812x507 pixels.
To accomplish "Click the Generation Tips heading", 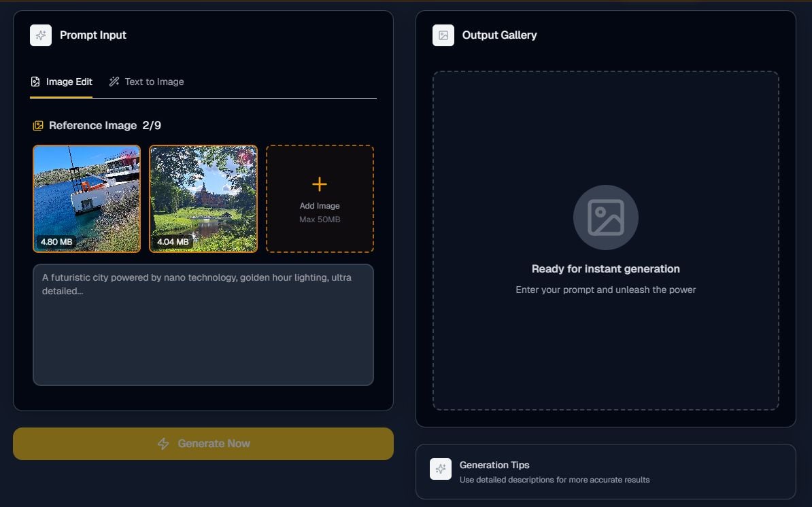I will point(494,466).
